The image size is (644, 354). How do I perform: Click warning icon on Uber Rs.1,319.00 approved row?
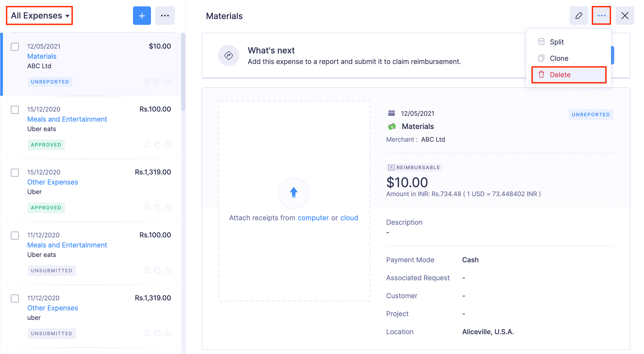coord(168,207)
